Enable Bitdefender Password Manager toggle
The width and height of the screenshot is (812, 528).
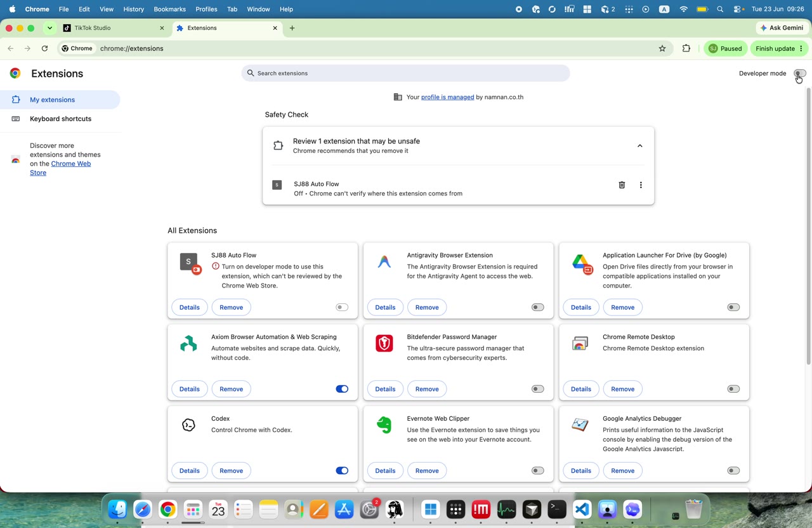click(x=538, y=389)
